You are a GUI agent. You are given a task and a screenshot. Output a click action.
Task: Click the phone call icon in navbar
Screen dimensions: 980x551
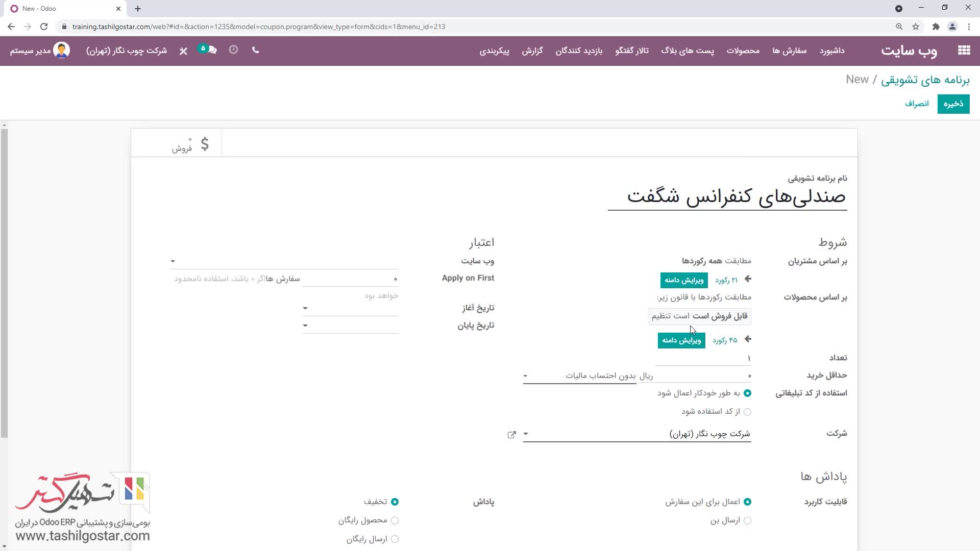coord(256,50)
